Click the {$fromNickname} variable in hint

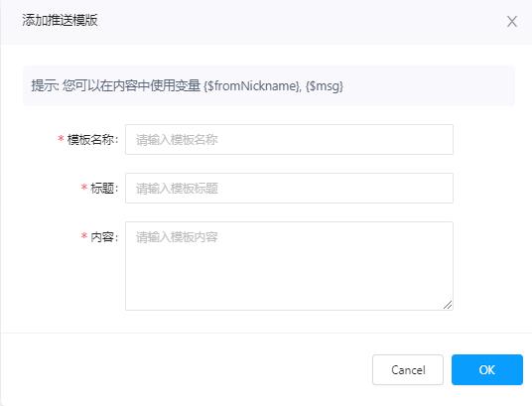[252, 86]
